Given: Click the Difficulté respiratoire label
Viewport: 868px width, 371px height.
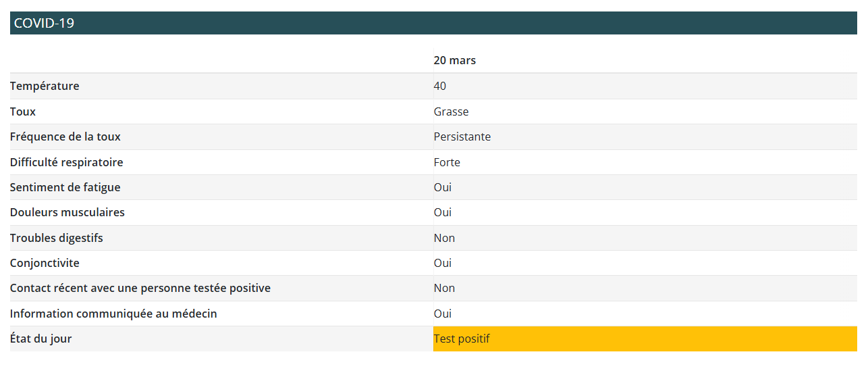Looking at the screenshot, I should coord(66,162).
